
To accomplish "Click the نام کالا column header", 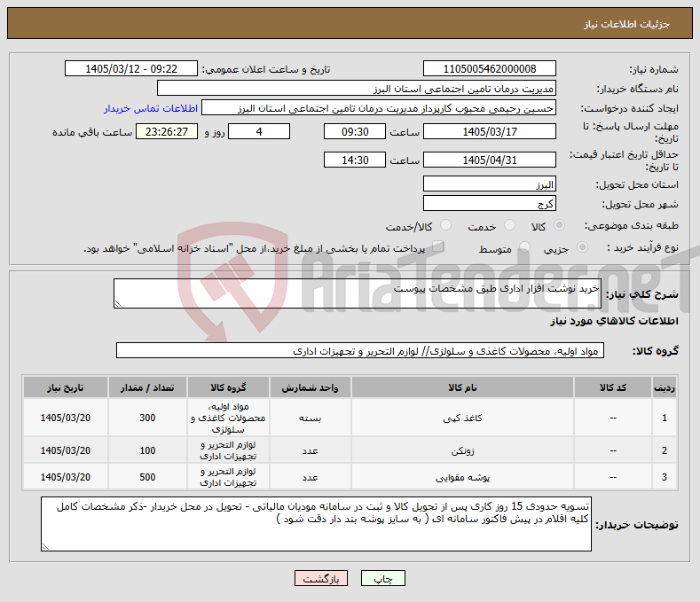I will point(462,387).
